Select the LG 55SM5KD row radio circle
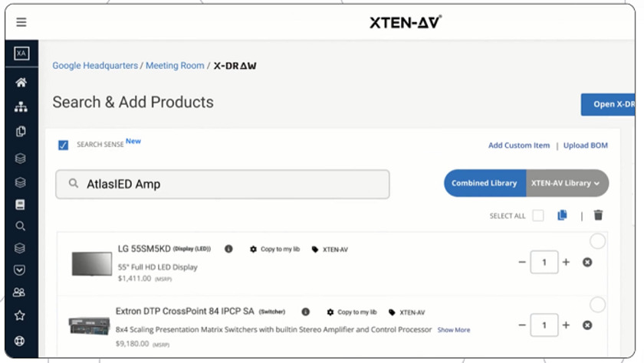The width and height of the screenshot is (644, 363). (x=597, y=242)
